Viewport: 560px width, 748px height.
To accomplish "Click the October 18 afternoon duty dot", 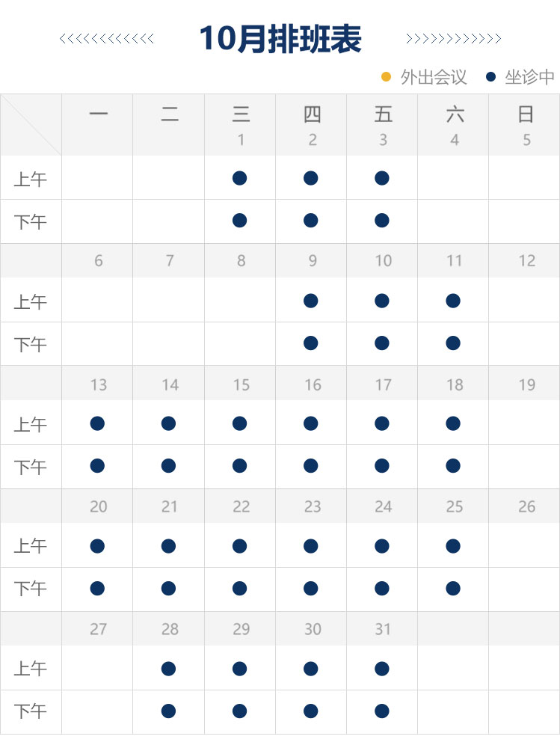I will 453,466.
